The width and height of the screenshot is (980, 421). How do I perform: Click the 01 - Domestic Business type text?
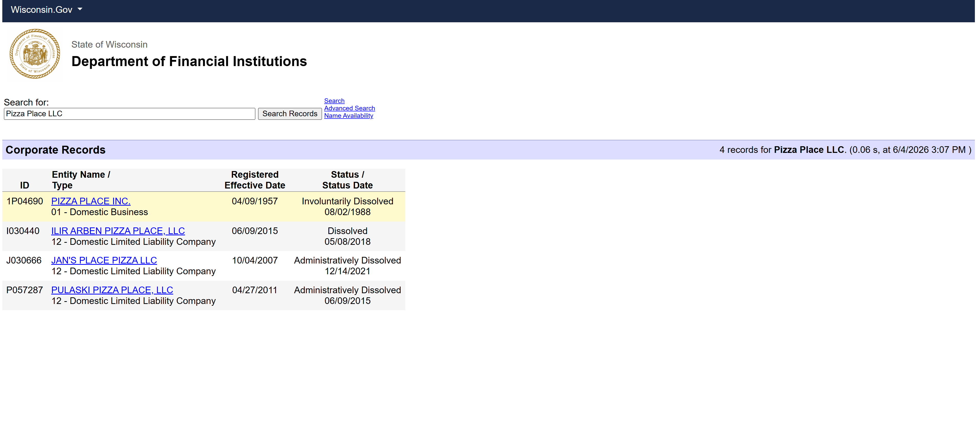[100, 212]
